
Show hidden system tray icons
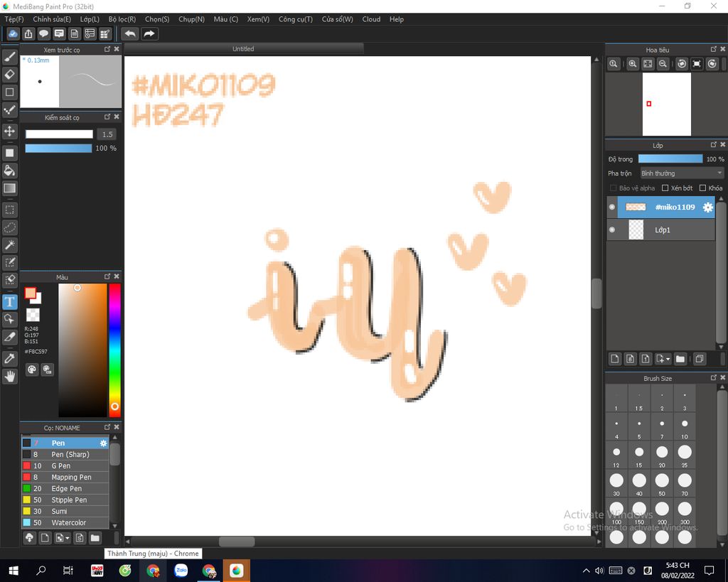point(586,571)
